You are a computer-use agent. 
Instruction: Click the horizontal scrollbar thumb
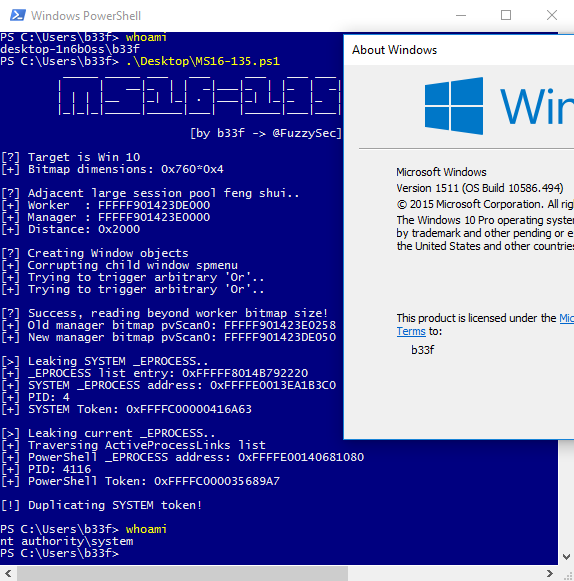[182, 574]
